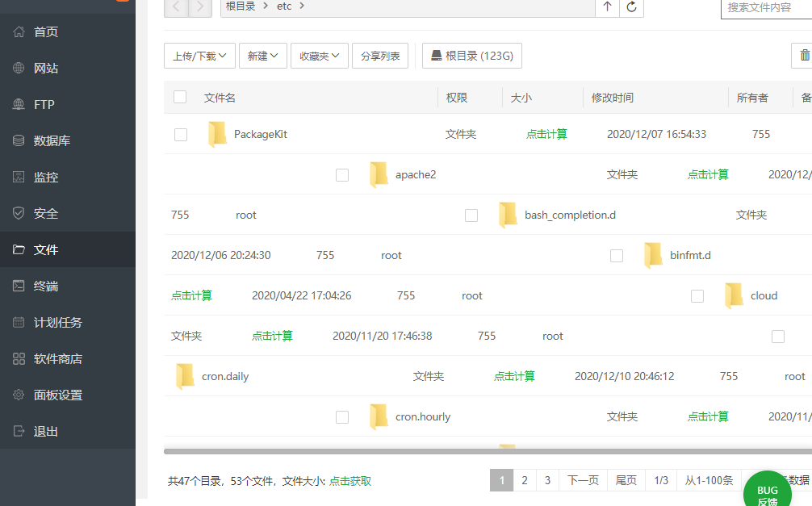Click the apache2 folder icon
Image resolution: width=812 pixels, height=506 pixels.
(x=379, y=174)
